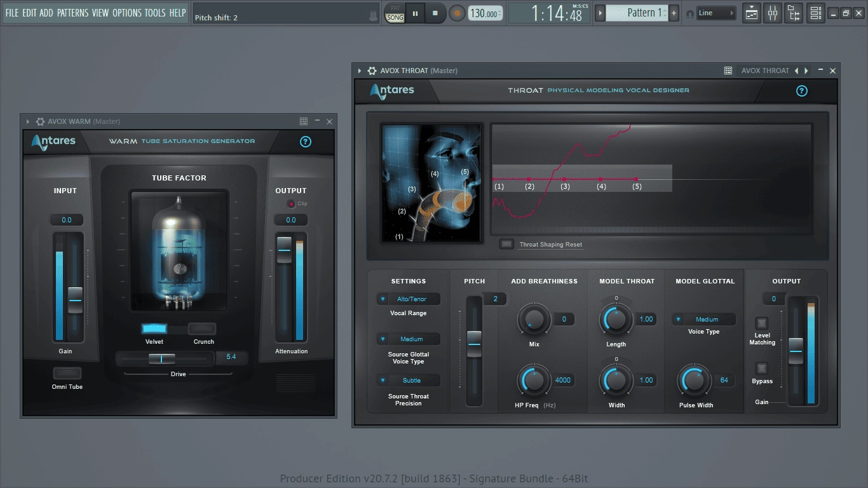Screen dimensions: 868x488
Task: Arm the record button
Action: 457,13
